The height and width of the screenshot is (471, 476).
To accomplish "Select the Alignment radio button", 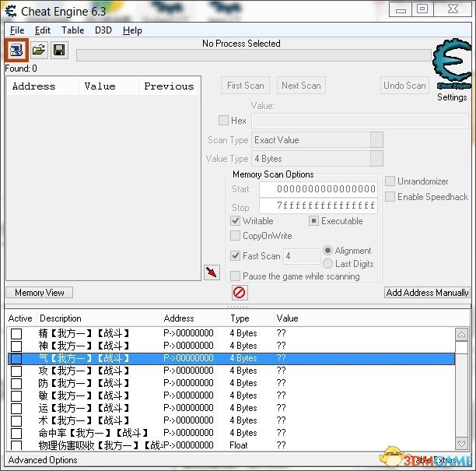I will (x=327, y=251).
